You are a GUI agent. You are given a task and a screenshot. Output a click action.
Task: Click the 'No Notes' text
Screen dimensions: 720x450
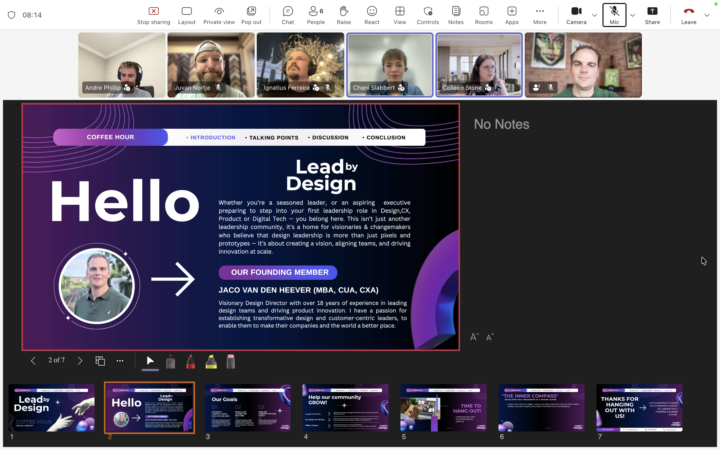click(501, 124)
